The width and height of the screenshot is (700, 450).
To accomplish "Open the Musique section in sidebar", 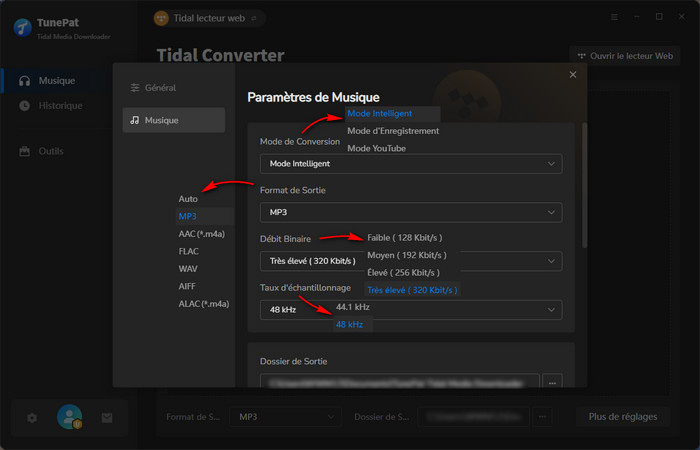I will tap(57, 81).
